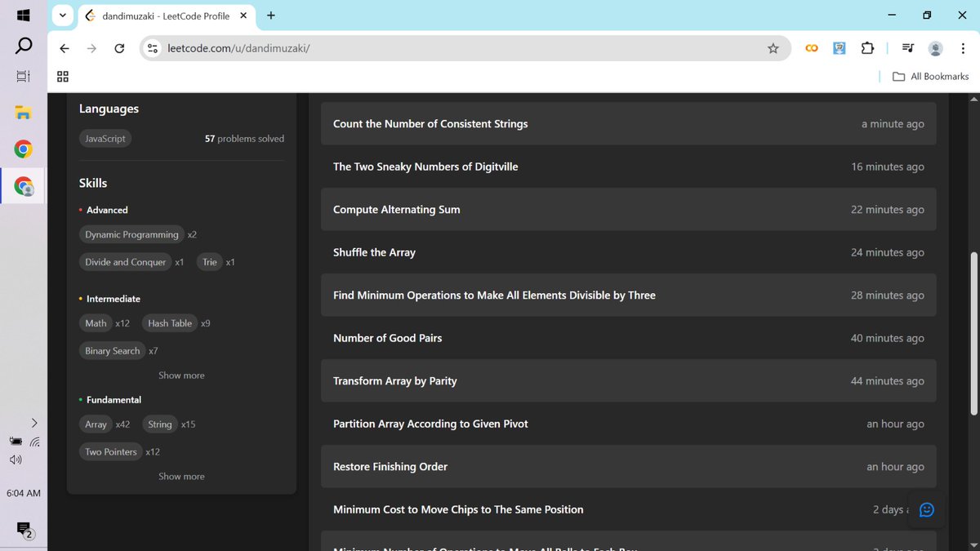Open Chrome tab search dropdown arrow
Screen dimensions: 980x551
(x=62, y=16)
